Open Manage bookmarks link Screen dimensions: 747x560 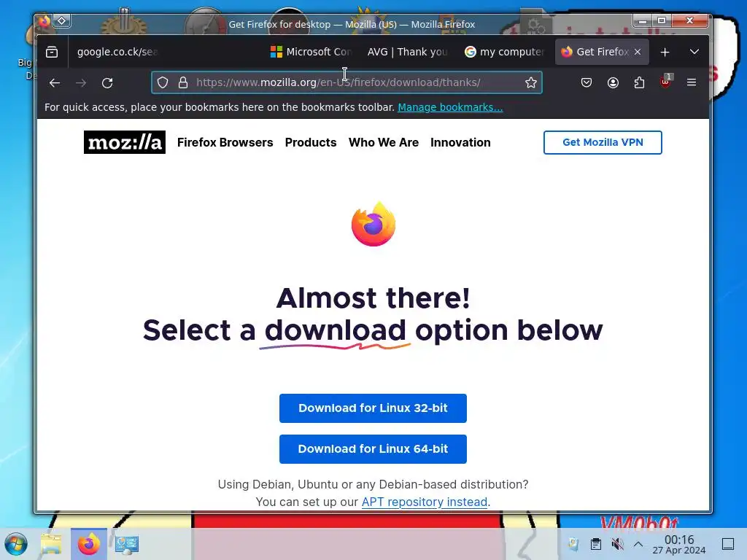tap(450, 107)
